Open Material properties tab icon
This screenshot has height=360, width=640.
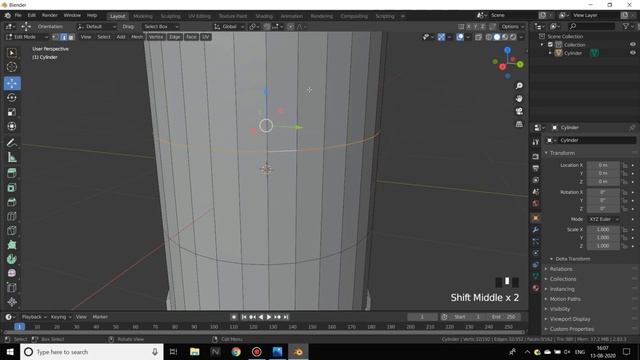(536, 288)
